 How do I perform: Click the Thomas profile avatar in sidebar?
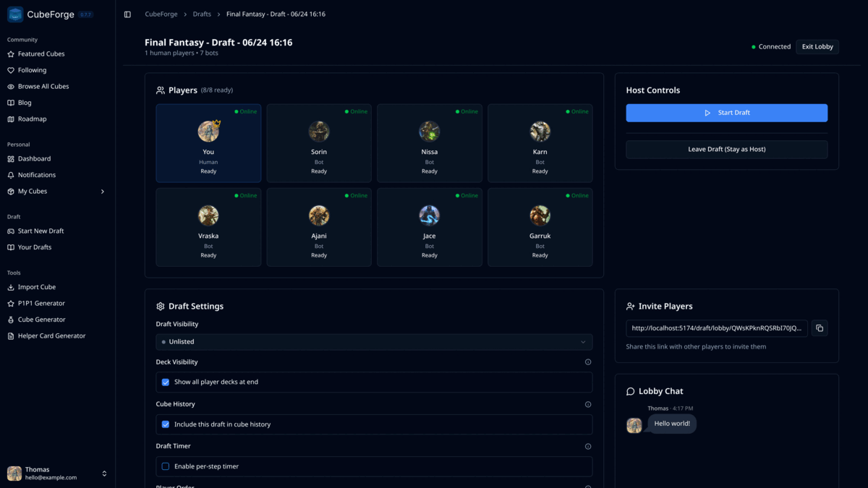pyautogui.click(x=14, y=474)
